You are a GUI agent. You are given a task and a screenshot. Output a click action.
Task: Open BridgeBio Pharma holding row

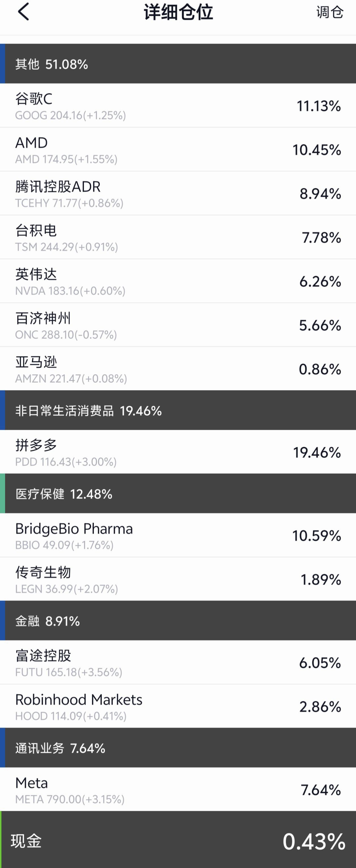(x=178, y=535)
